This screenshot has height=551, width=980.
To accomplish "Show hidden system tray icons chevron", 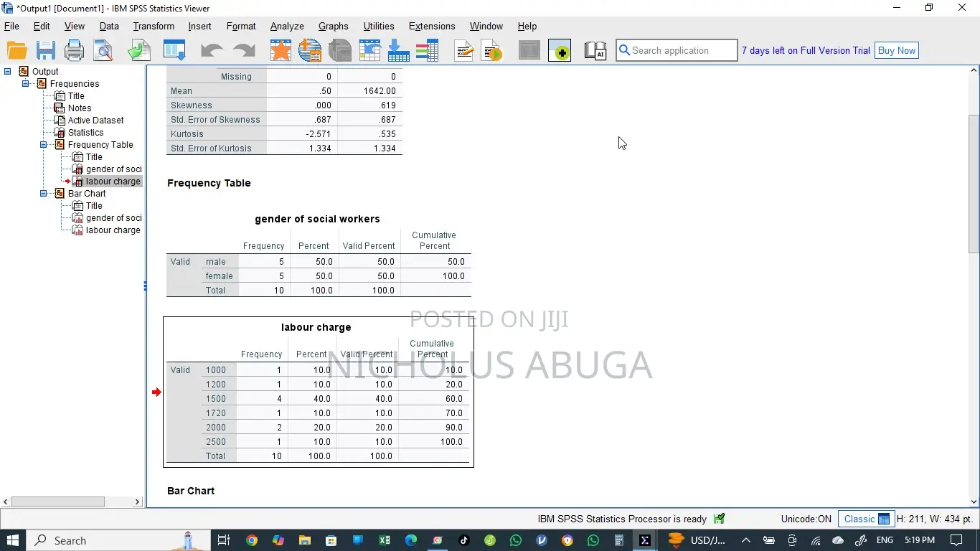I will pos(746,540).
